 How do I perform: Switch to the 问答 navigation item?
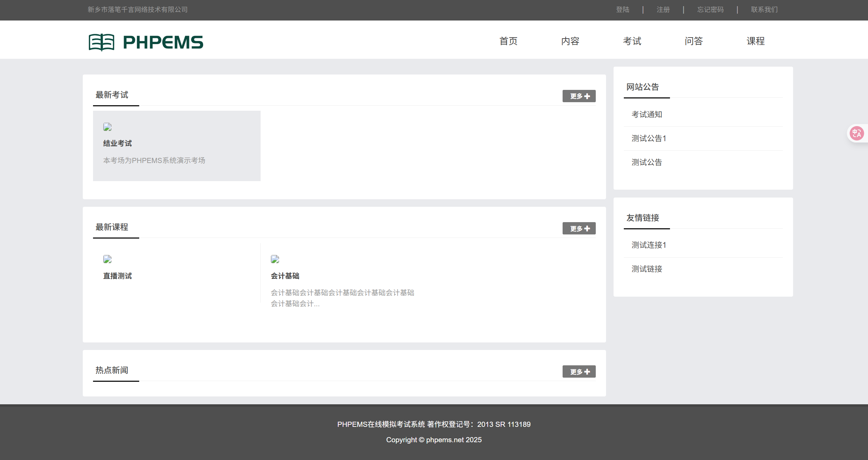click(694, 41)
